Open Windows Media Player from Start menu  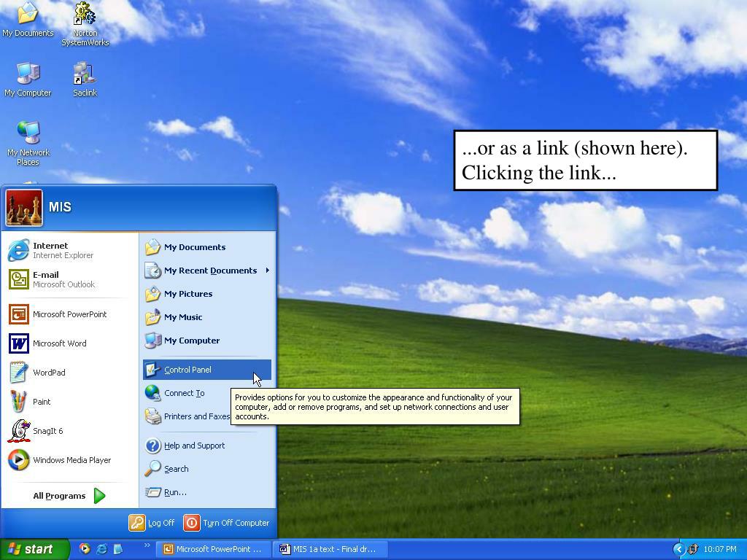(69, 460)
